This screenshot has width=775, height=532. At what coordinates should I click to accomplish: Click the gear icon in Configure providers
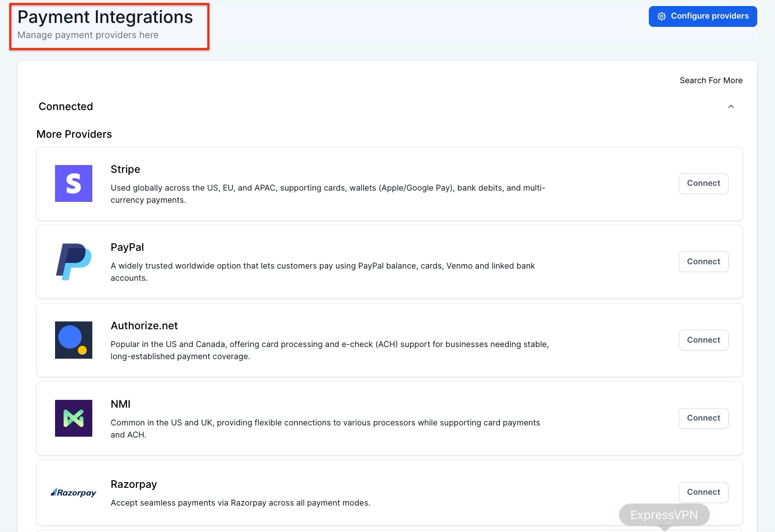click(661, 16)
